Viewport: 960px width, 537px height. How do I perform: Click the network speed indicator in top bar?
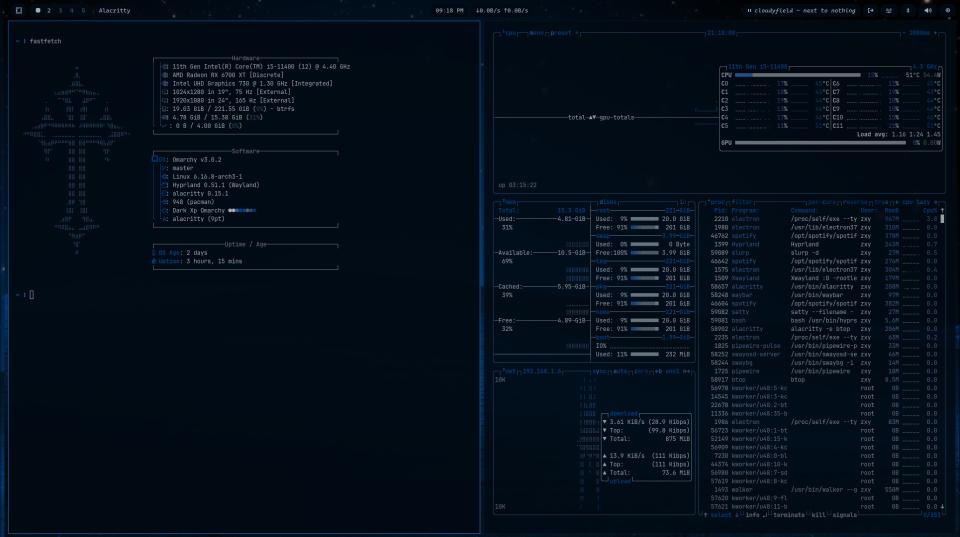[502, 10]
